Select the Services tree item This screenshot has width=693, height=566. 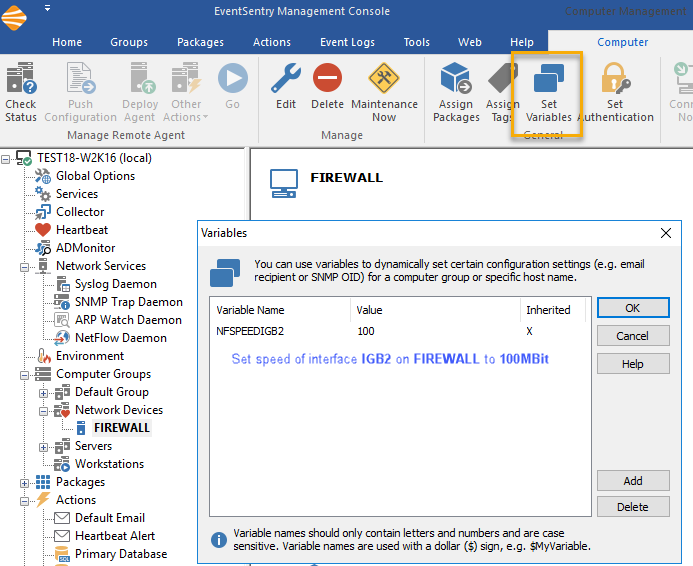pyautogui.click(x=76, y=194)
